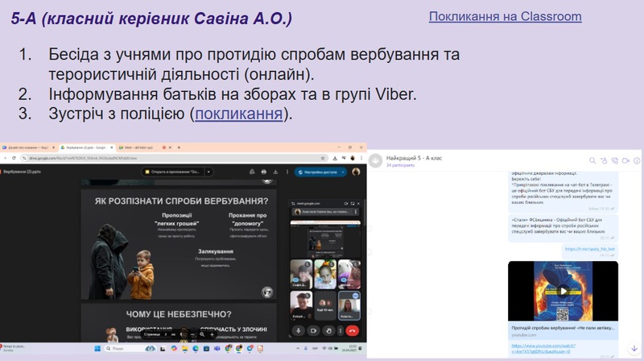Search in the Viber chat with the magnifier
The height and width of the screenshot is (361, 644).
click(x=592, y=161)
